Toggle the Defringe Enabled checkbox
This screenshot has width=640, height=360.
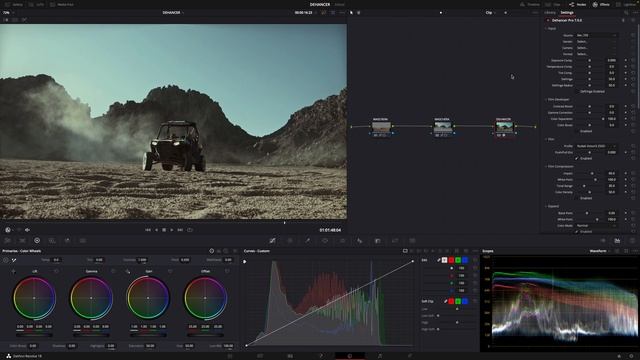click(577, 92)
